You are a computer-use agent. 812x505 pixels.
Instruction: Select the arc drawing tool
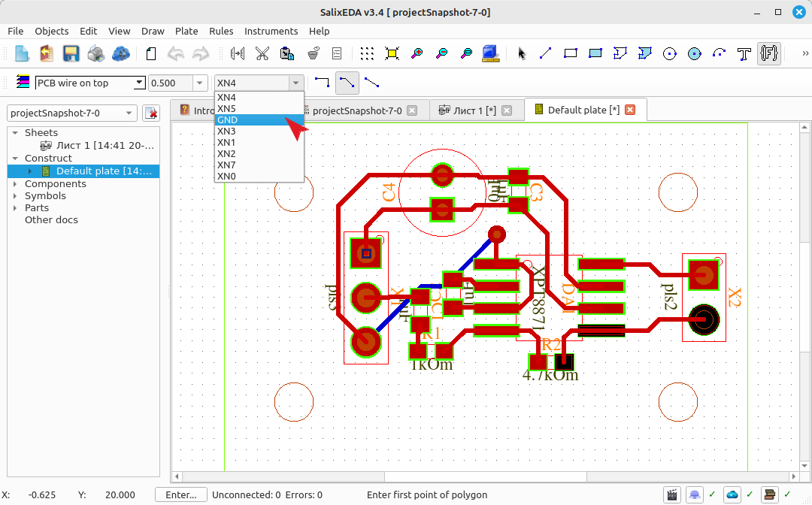click(x=720, y=53)
